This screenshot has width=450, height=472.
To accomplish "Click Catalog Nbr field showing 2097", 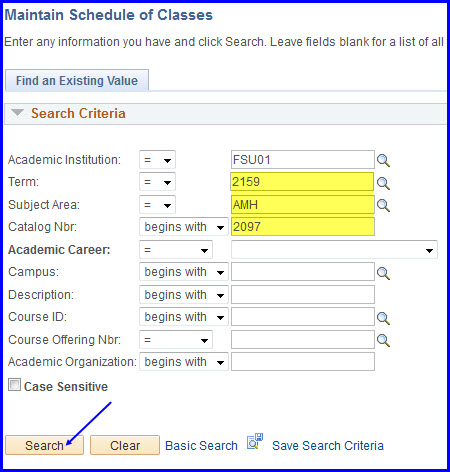I will (303, 227).
